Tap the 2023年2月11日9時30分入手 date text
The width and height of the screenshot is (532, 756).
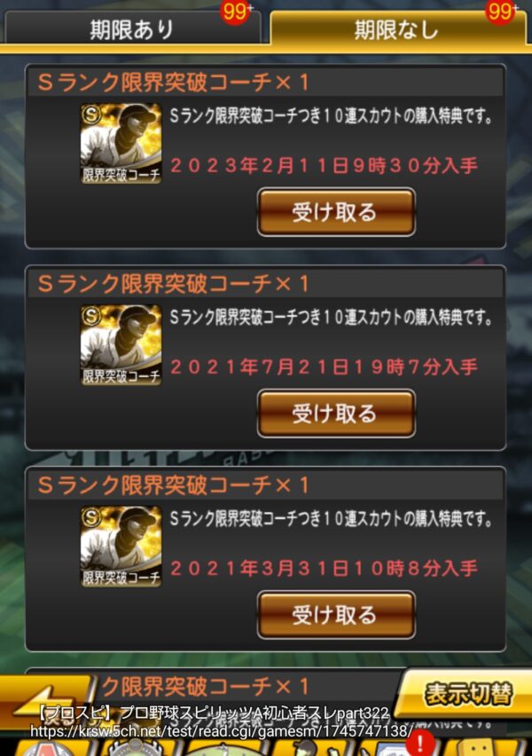point(324,166)
